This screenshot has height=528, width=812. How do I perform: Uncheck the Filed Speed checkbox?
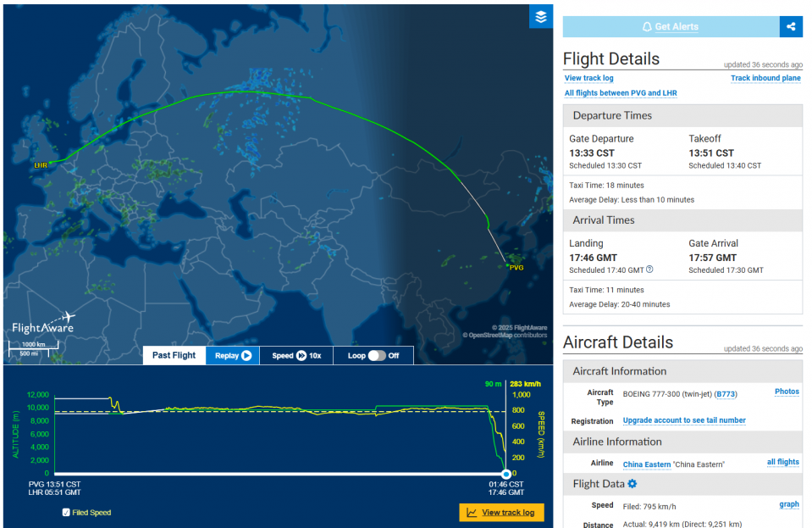tap(66, 513)
